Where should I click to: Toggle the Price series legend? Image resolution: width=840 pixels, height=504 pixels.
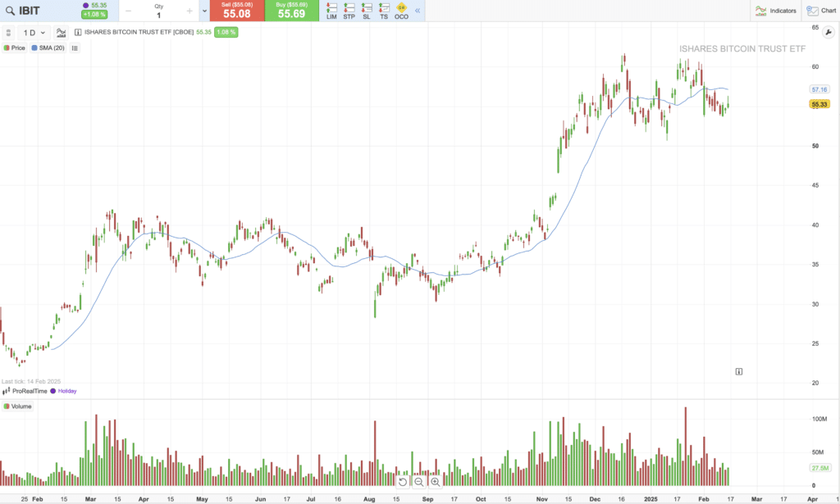15,48
